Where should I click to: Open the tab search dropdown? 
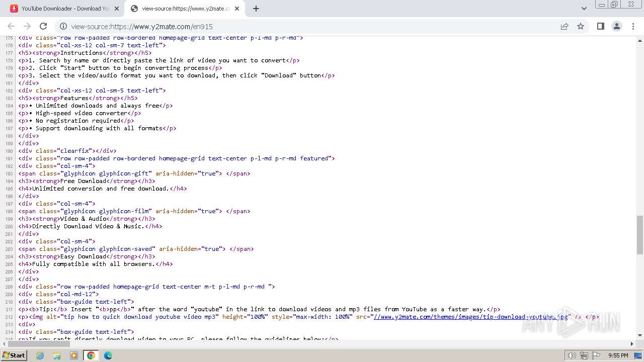click(x=584, y=9)
